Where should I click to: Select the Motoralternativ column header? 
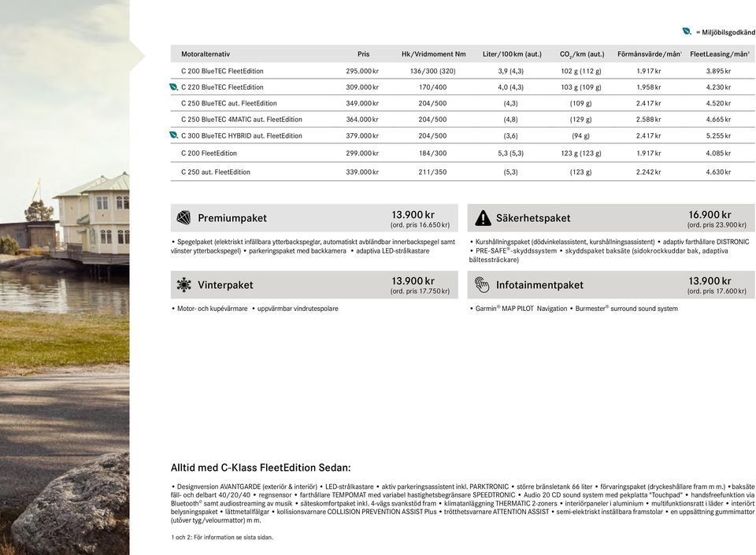pos(206,54)
